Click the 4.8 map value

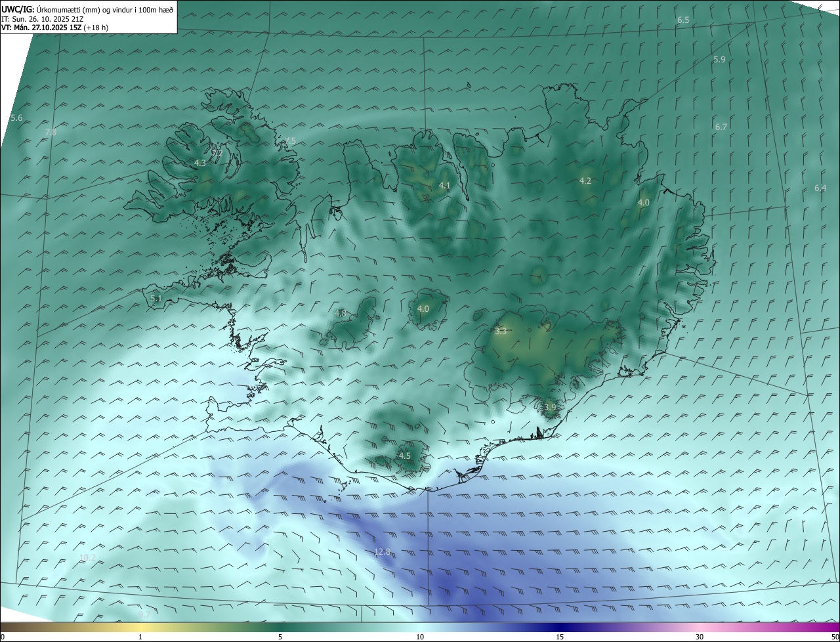[341, 314]
